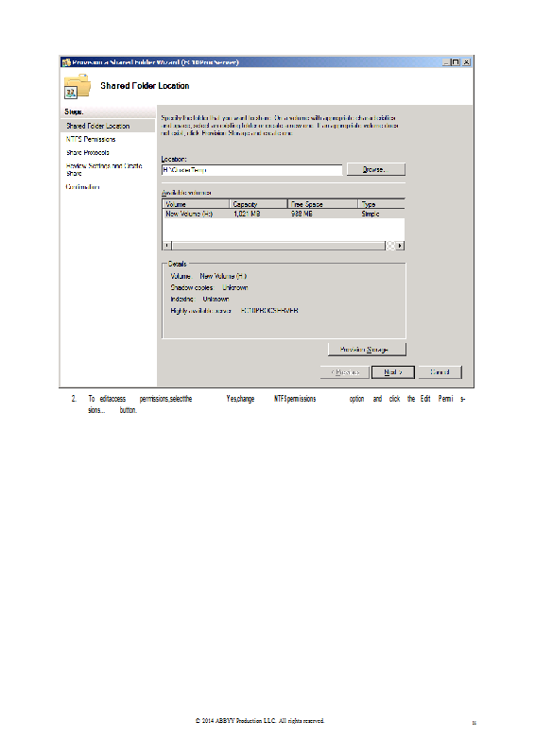Select the Share Protocols step
535x756 pixels.
point(88,152)
